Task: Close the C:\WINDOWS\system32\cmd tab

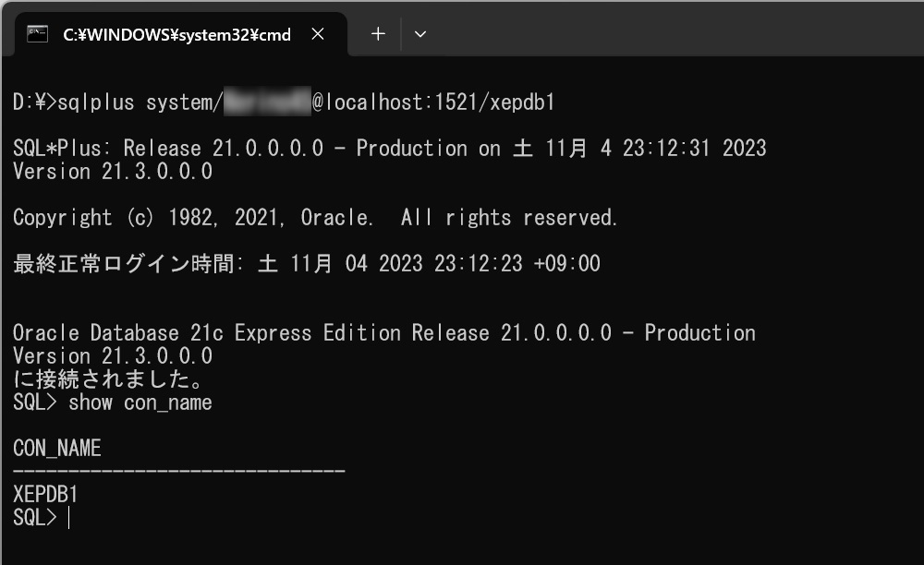Action: point(317,33)
